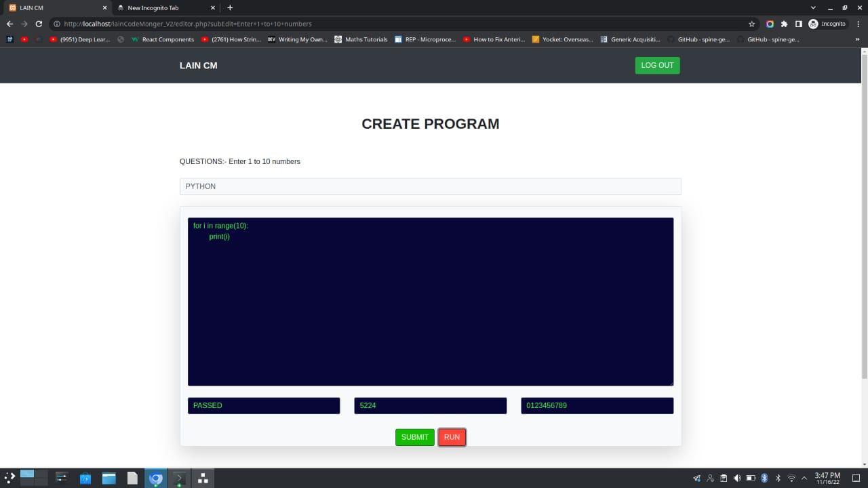
Task: Run the code with RUN button
Action: 452,437
